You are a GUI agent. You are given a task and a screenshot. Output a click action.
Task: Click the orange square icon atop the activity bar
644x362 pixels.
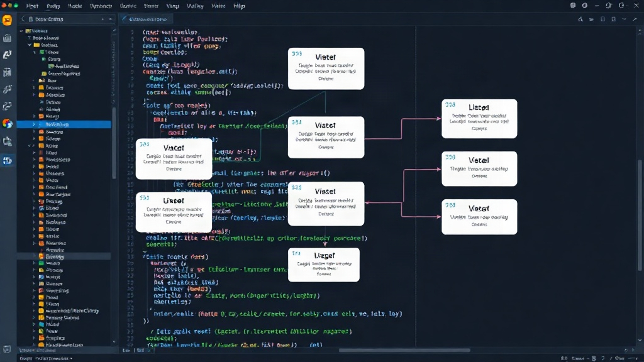tap(8, 20)
